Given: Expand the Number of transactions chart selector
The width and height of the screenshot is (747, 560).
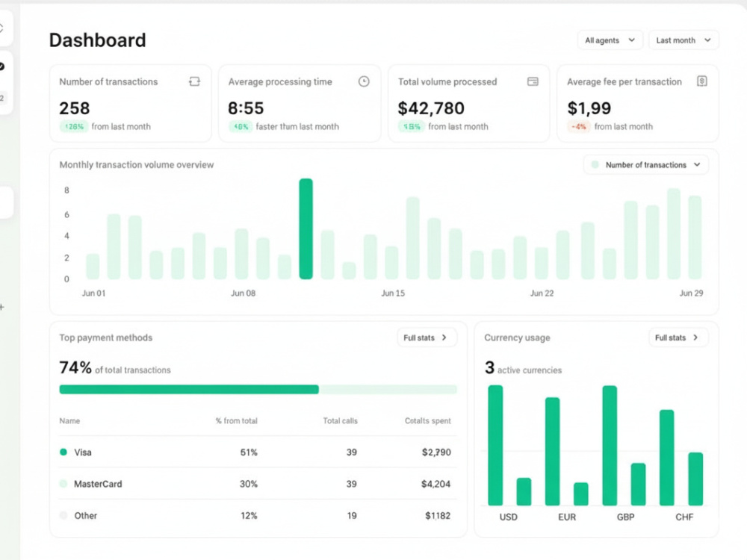Looking at the screenshot, I should coord(646,165).
